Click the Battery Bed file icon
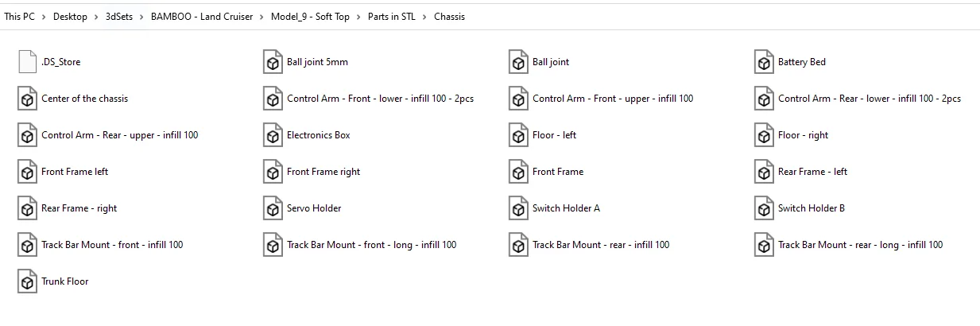The height and width of the screenshot is (326, 980). (764, 62)
